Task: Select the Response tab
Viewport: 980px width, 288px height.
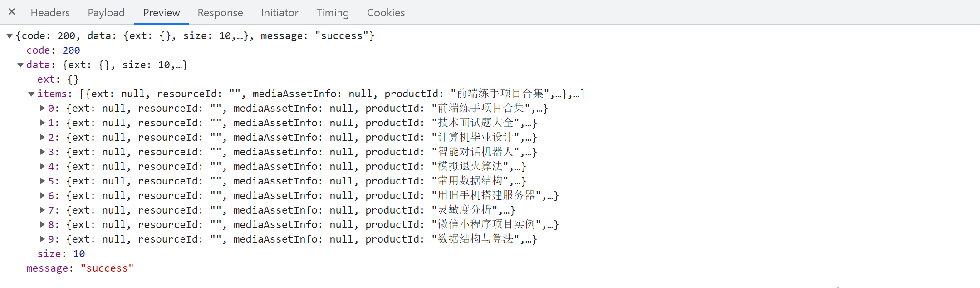Action: click(x=220, y=13)
